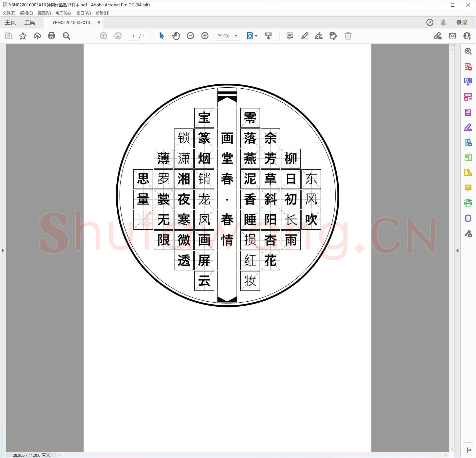Screen dimensions: 476x458
Task: Open the yellow file tool in right pane
Action: (468, 173)
